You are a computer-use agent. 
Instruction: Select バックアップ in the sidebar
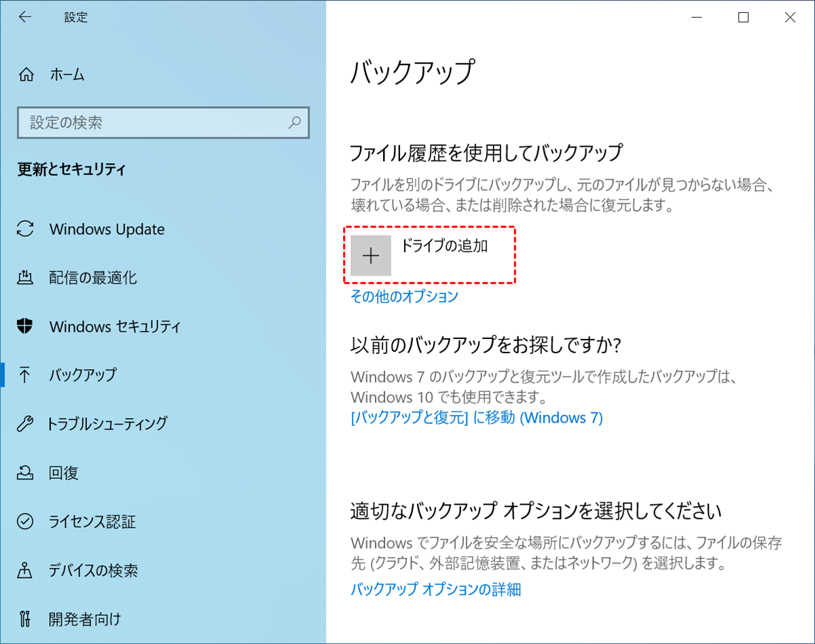pyautogui.click(x=82, y=375)
